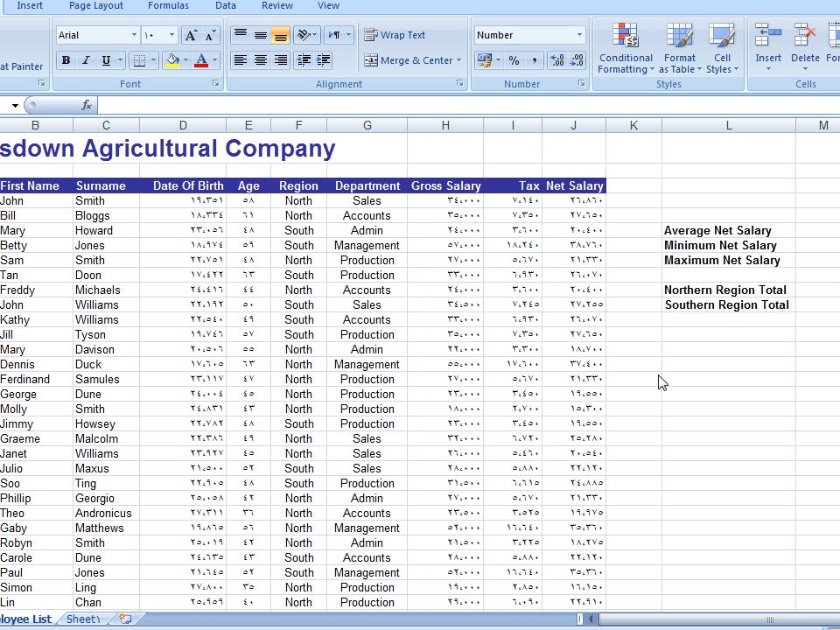Open the Insert ribbon tab

click(30, 6)
